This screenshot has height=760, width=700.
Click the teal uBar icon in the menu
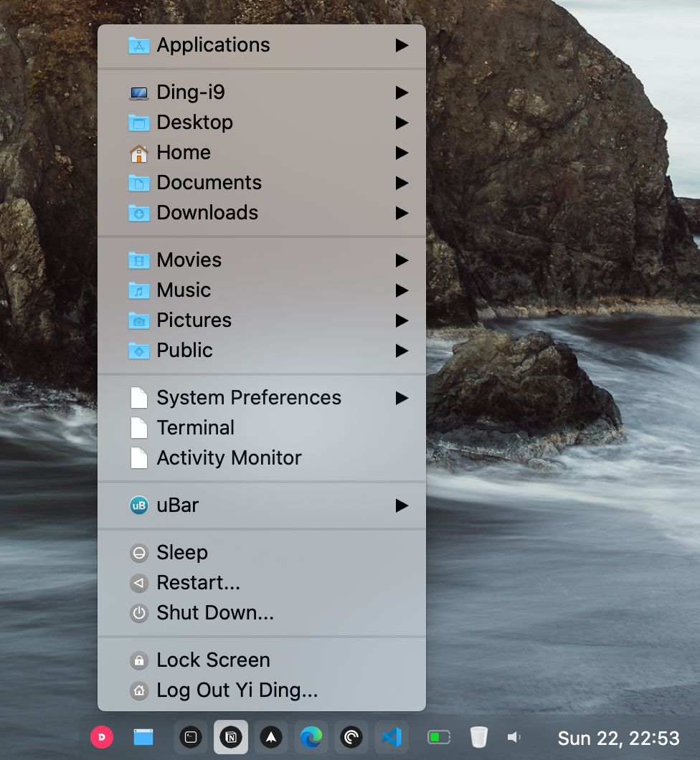[139, 505]
